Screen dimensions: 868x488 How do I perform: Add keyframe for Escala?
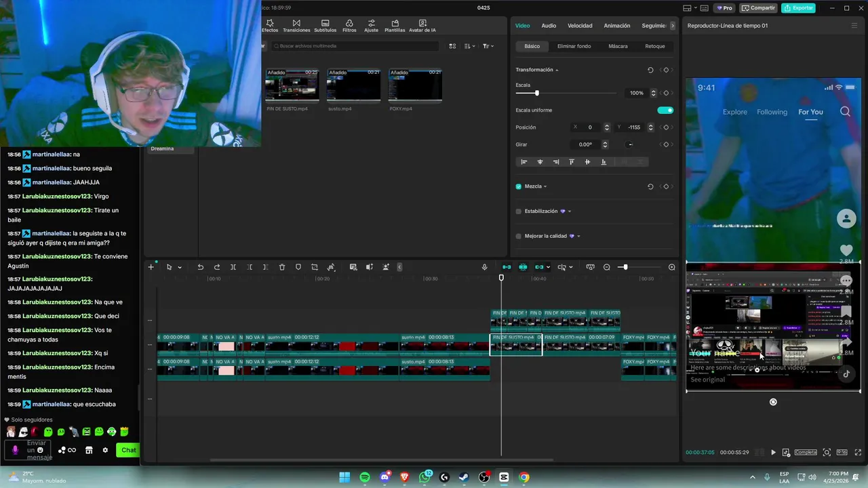tap(666, 93)
